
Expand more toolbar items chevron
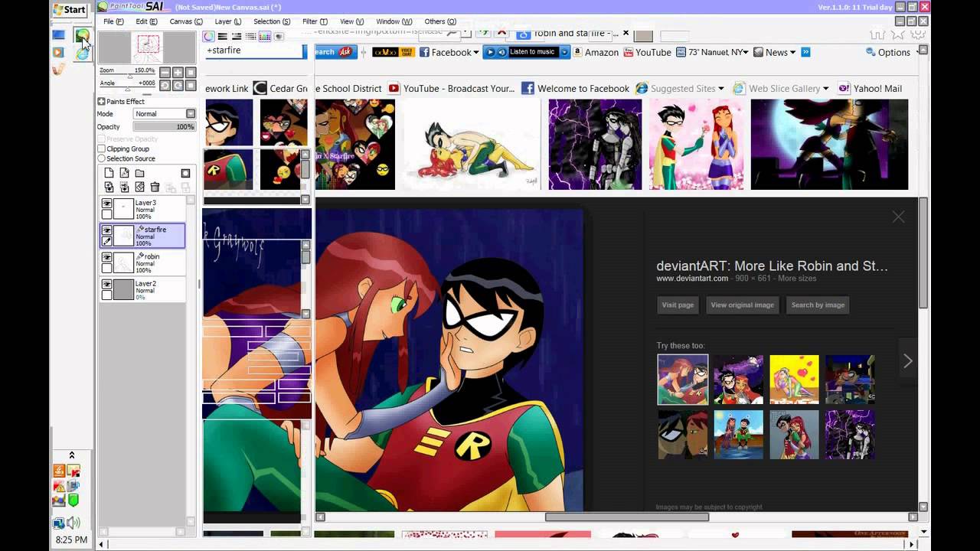pyautogui.click(x=805, y=52)
